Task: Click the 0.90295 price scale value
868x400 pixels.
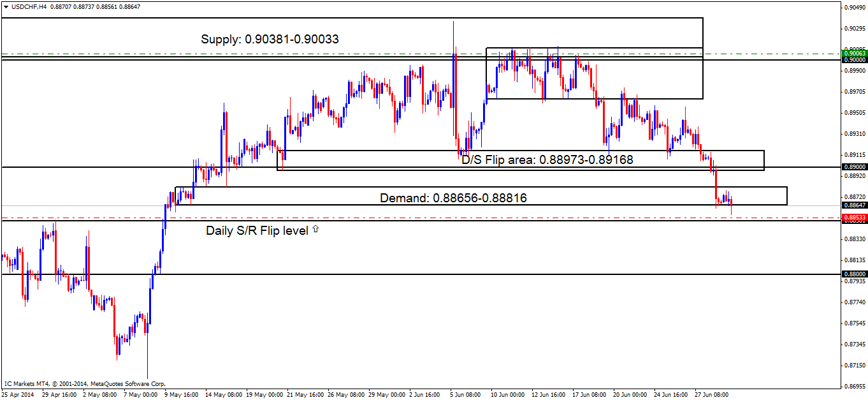Action: coord(855,29)
